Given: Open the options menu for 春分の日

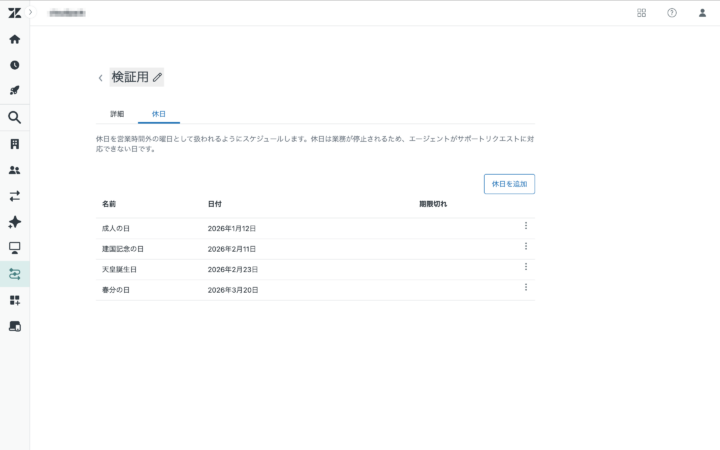Looking at the screenshot, I should coord(525,287).
